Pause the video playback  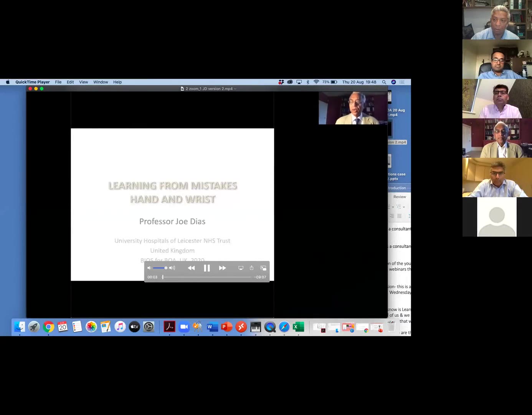[x=207, y=268]
